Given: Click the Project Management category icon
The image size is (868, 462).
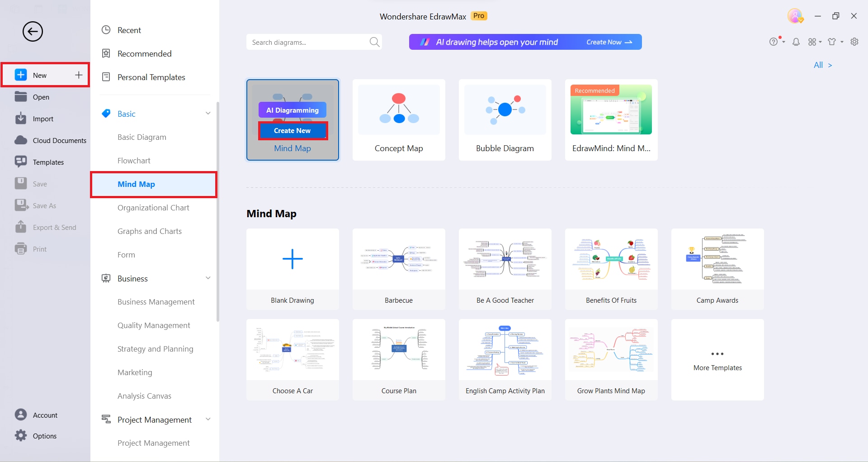Looking at the screenshot, I should pyautogui.click(x=106, y=419).
